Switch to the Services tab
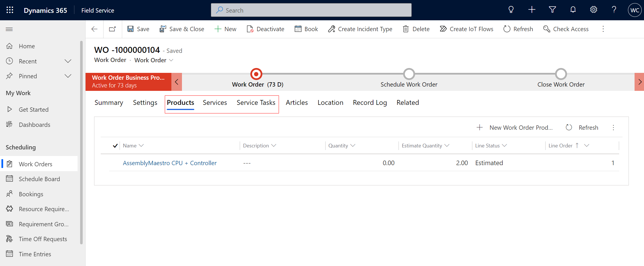 pos(215,103)
